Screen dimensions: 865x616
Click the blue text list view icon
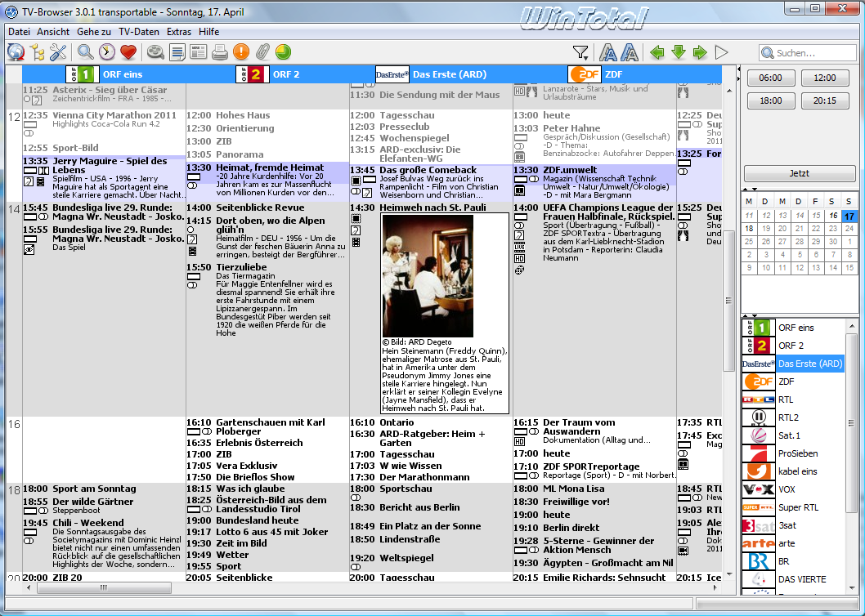click(177, 52)
